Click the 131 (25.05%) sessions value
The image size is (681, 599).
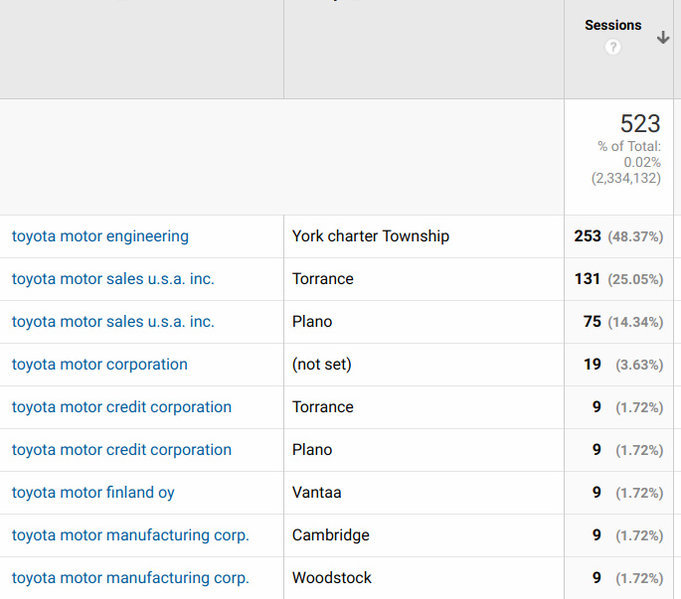point(618,279)
